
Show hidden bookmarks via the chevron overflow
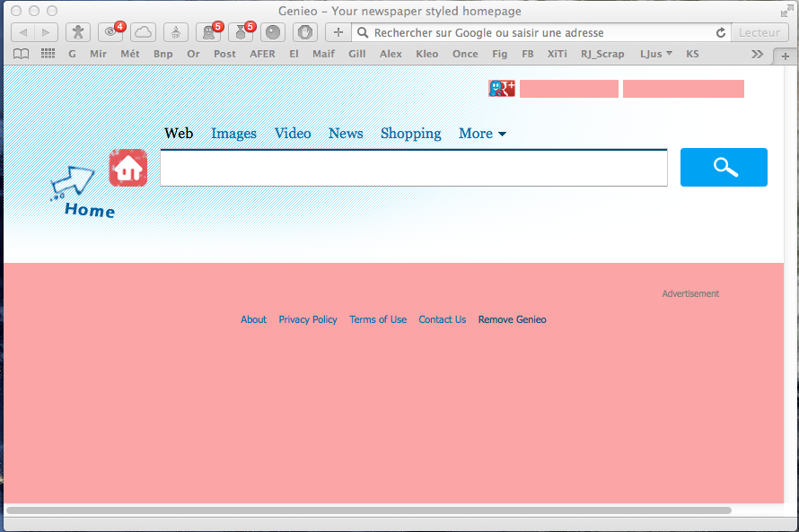coord(757,54)
